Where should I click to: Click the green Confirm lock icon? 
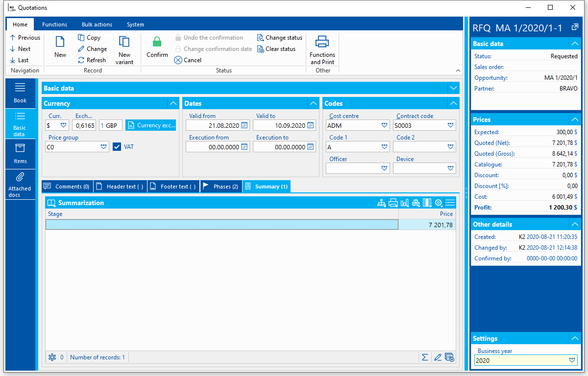tap(157, 42)
